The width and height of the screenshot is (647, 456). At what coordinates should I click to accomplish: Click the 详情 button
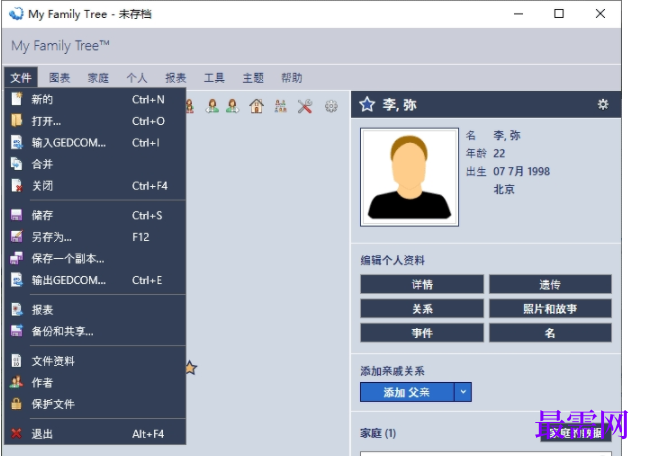pos(422,284)
